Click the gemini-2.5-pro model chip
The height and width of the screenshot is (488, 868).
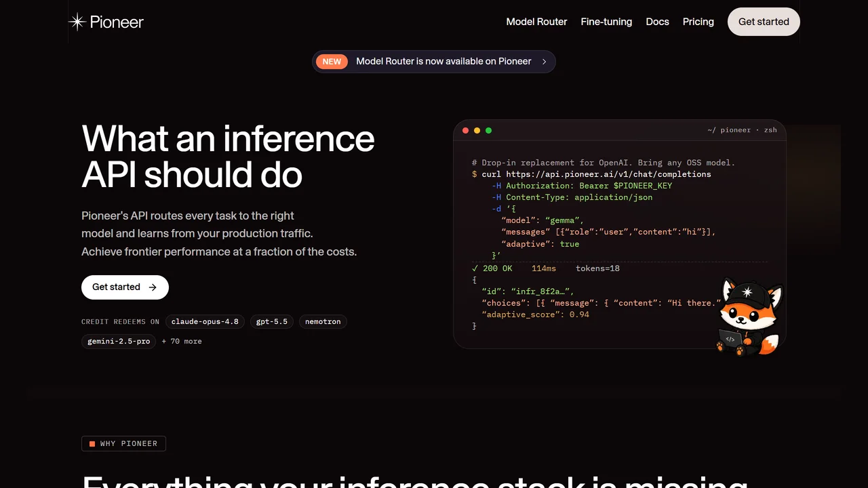[x=119, y=341]
